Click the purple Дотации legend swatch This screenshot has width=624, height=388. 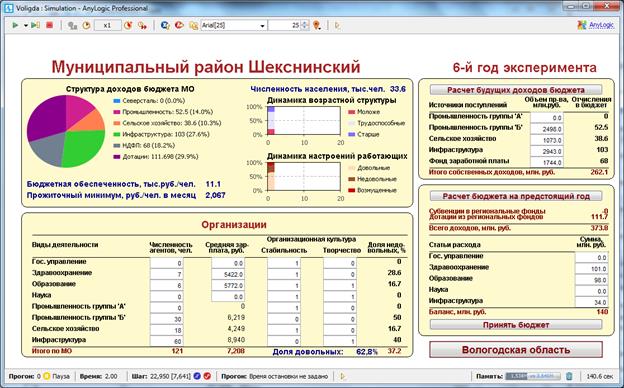117,157
